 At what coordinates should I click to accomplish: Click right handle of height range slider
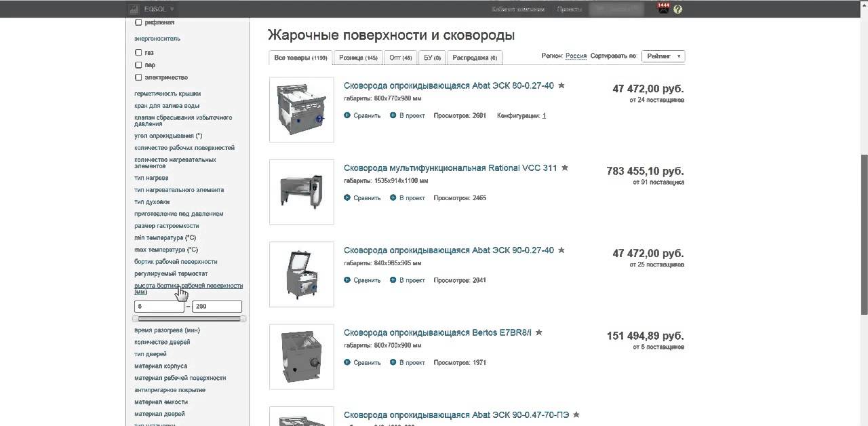[x=243, y=318]
